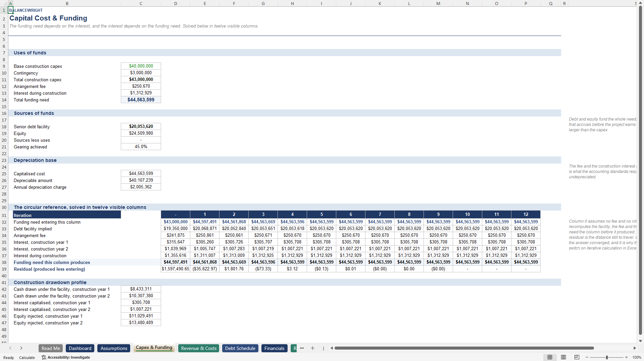The width and height of the screenshot is (644, 361).
Task: Open zoom dialog via 100% label
Action: point(637,357)
